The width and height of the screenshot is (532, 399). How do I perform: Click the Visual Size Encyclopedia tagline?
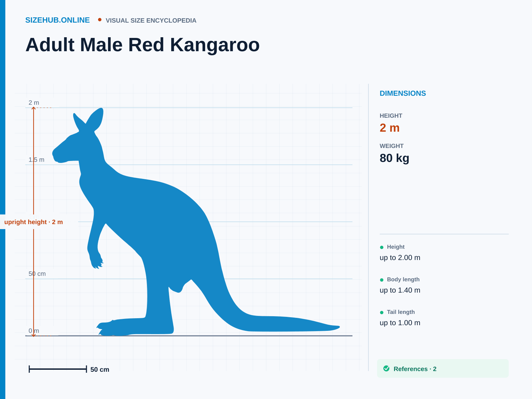151,21
